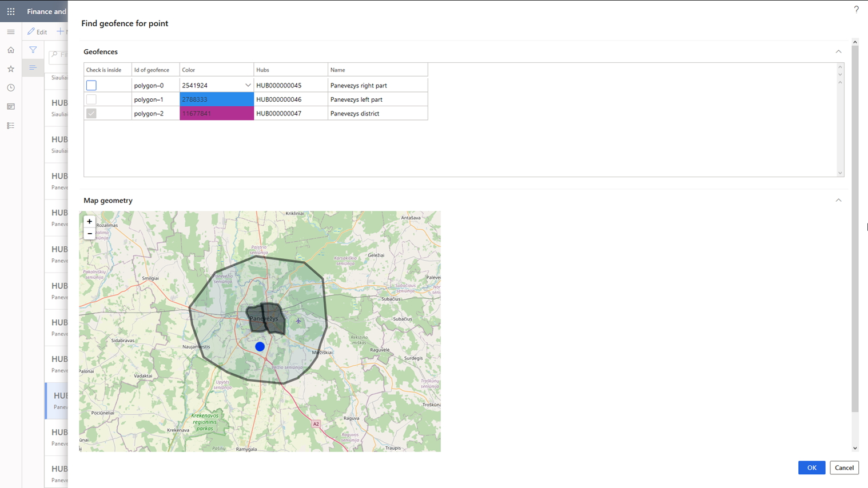The image size is (868, 488).
Task: Check the 'Check is inside' box for polygon-0
Action: [x=91, y=85]
